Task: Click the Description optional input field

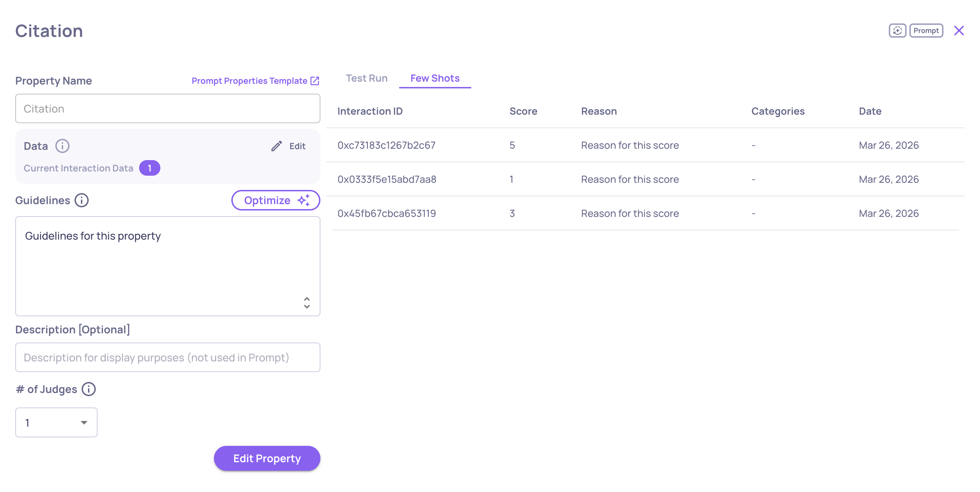Action: (x=167, y=357)
